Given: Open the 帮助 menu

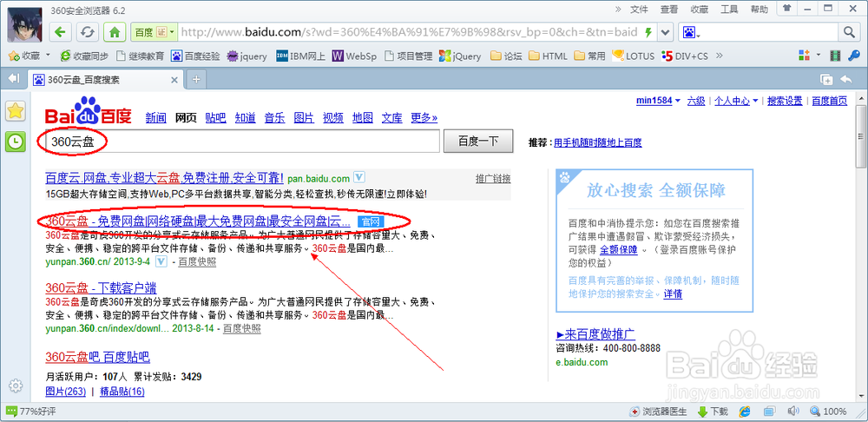Looking at the screenshot, I should (x=759, y=10).
